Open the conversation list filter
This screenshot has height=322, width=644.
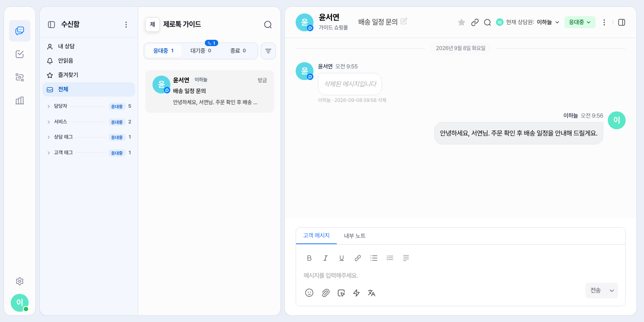coord(268,51)
